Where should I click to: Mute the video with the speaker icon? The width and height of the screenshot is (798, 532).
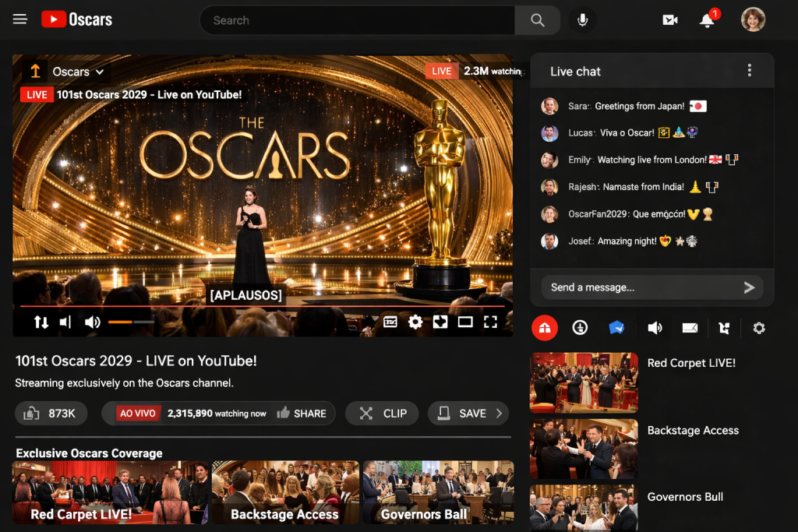pos(93,322)
